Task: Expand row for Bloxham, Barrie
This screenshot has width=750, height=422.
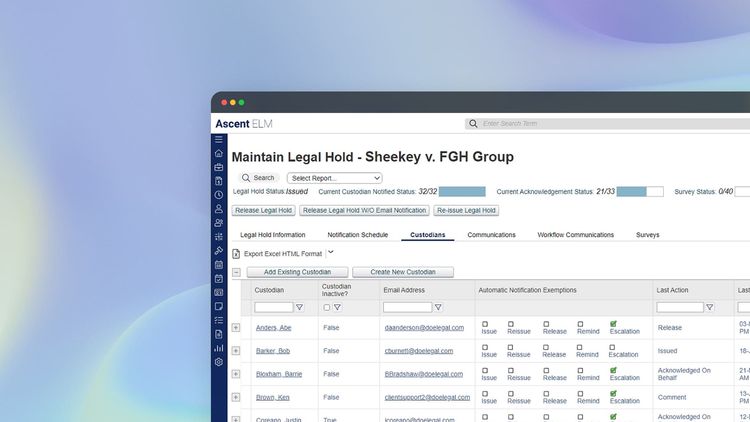Action: (236, 374)
